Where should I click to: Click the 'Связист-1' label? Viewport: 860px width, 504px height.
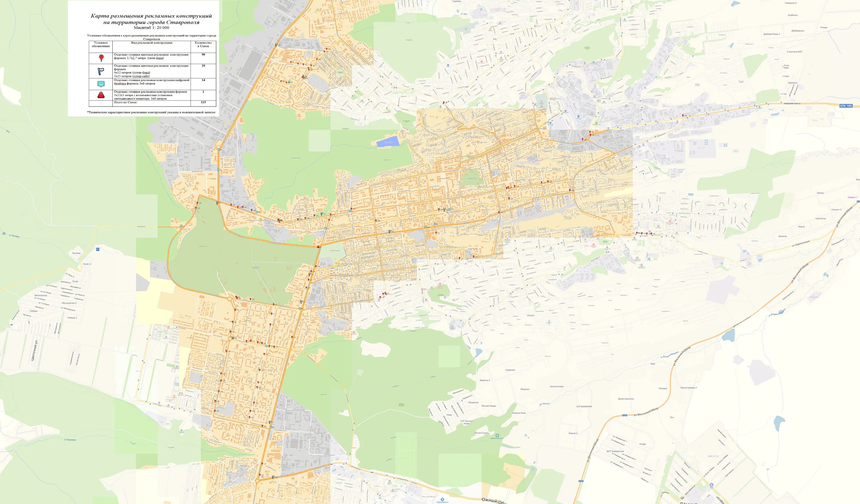853,197
